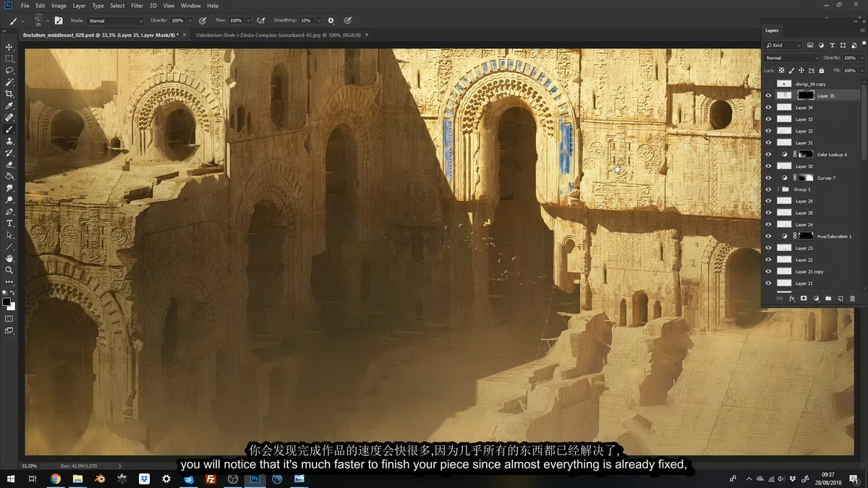Image resolution: width=868 pixels, height=488 pixels.
Task: Select the Rectangular Marquee tool
Action: click(9, 59)
